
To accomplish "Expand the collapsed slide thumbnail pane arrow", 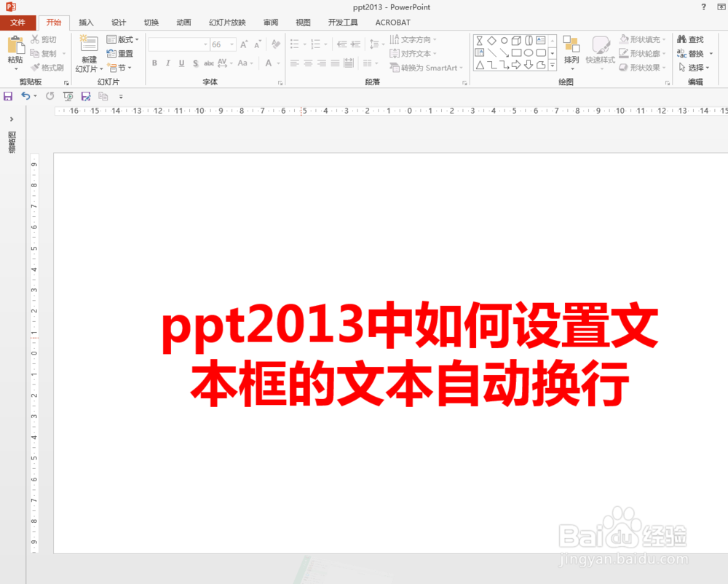I will click(12, 119).
